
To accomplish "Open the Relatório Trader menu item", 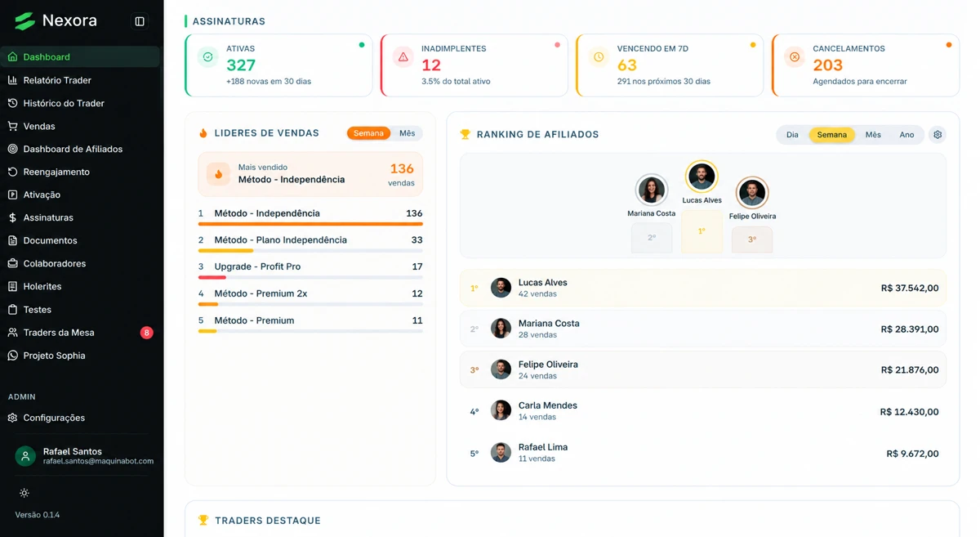I will click(x=80, y=80).
